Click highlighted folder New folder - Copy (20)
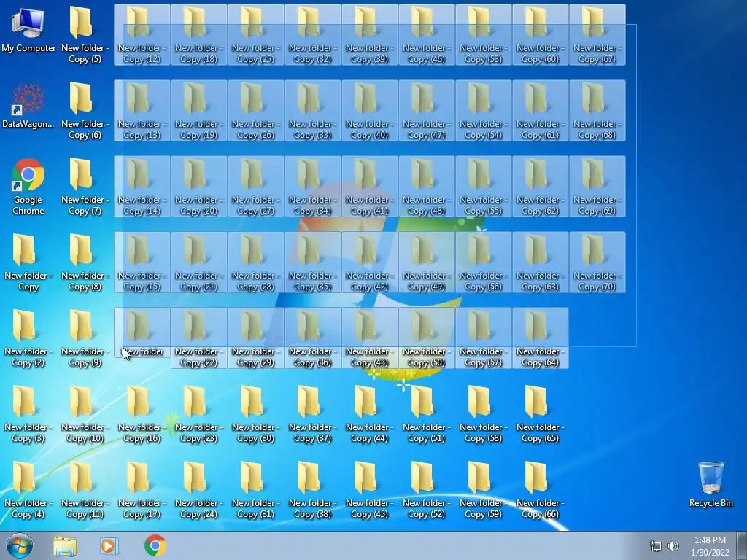The height and width of the screenshot is (560, 747). pyautogui.click(x=198, y=186)
